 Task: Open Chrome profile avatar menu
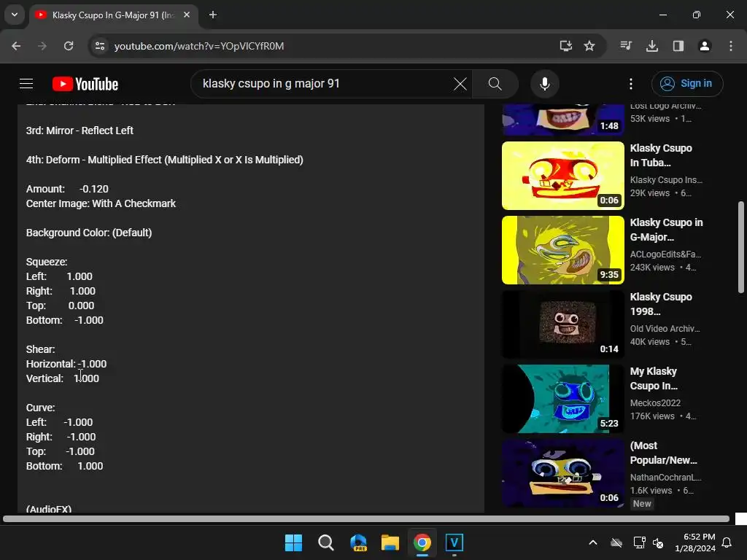tap(705, 46)
